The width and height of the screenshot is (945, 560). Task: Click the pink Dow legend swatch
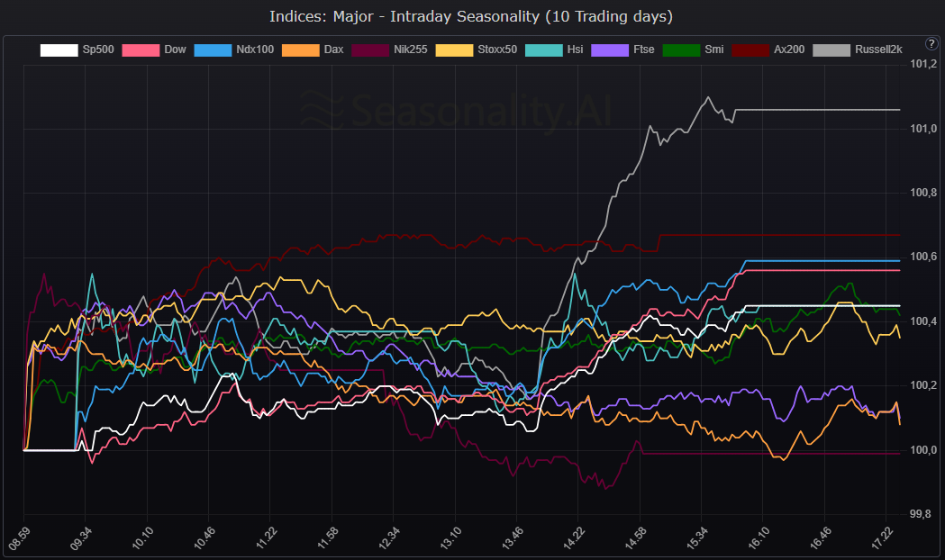tap(141, 50)
